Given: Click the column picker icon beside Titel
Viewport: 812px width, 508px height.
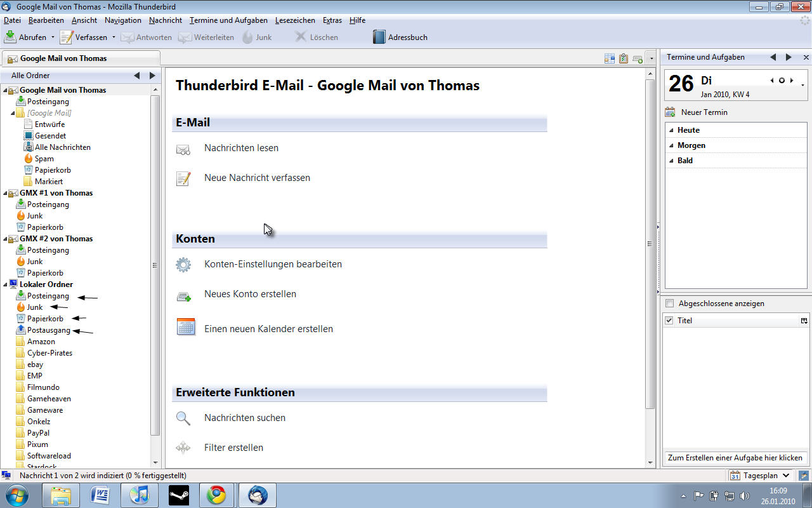Looking at the screenshot, I should tap(804, 321).
